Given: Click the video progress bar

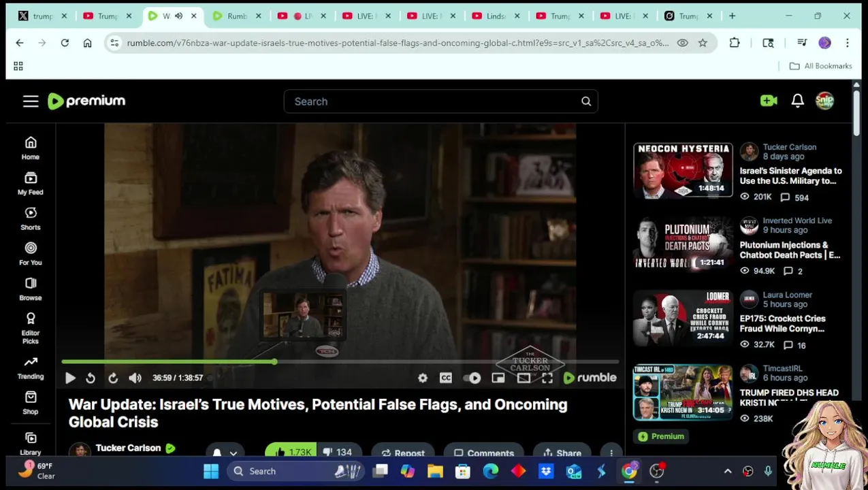Looking at the screenshot, I should (340, 362).
